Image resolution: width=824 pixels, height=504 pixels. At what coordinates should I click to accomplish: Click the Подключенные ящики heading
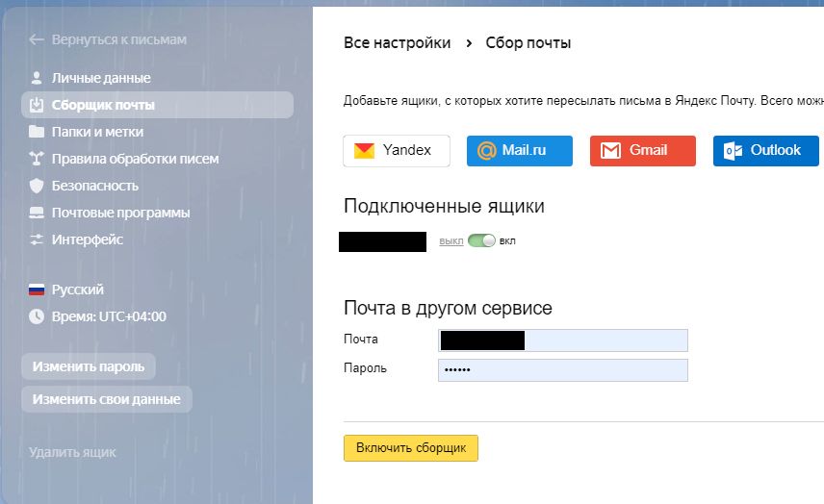[x=444, y=207]
